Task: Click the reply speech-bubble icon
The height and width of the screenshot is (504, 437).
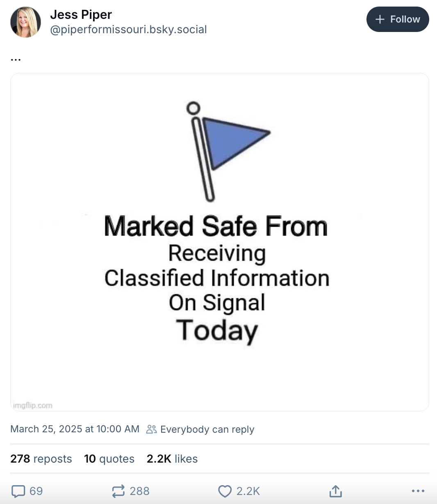Action: click(x=18, y=491)
